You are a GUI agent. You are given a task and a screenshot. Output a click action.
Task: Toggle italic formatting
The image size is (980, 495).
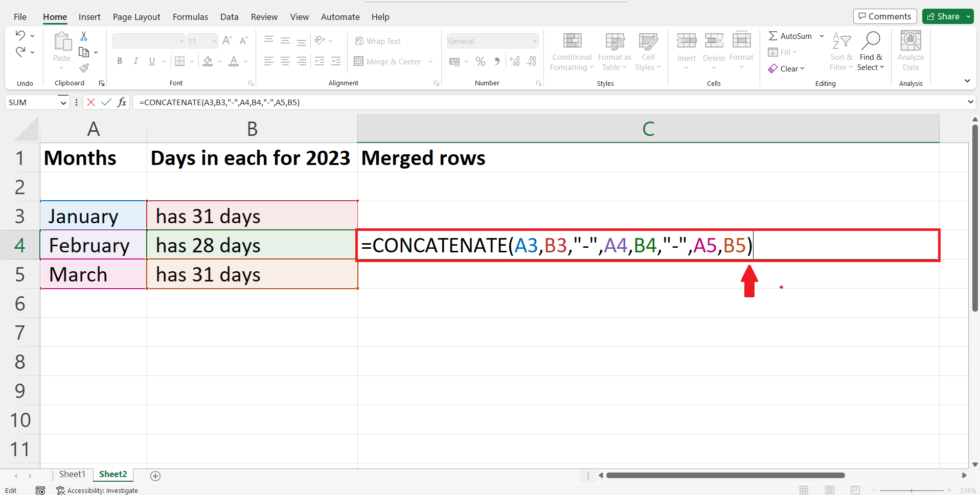[135, 61]
